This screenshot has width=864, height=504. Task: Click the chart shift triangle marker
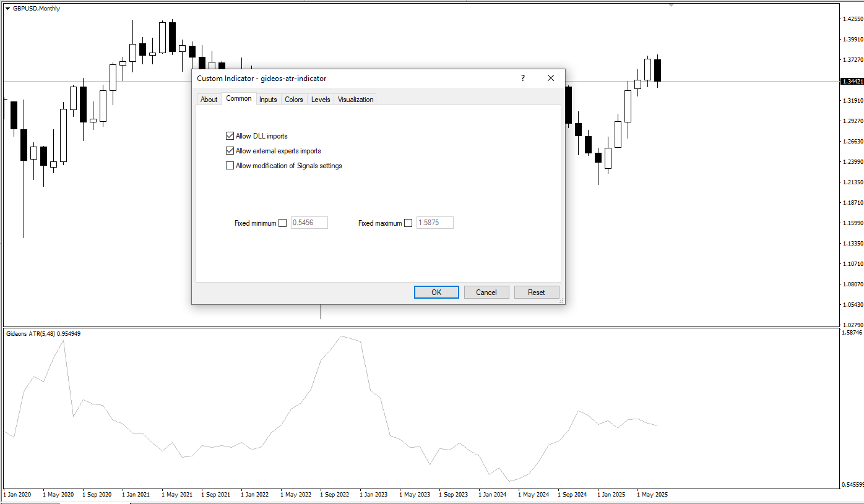[671, 5]
